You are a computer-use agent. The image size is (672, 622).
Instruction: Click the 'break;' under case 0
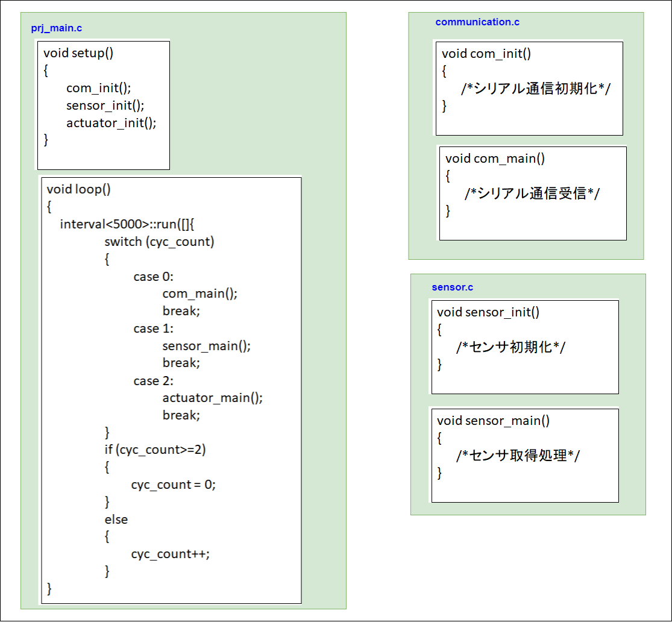click(181, 311)
